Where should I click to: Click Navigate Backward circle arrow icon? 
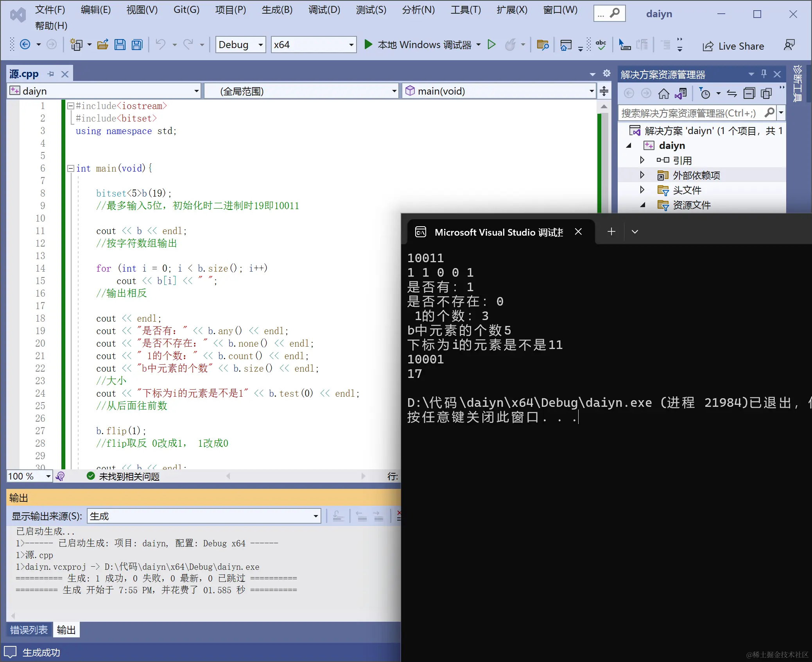(x=25, y=45)
